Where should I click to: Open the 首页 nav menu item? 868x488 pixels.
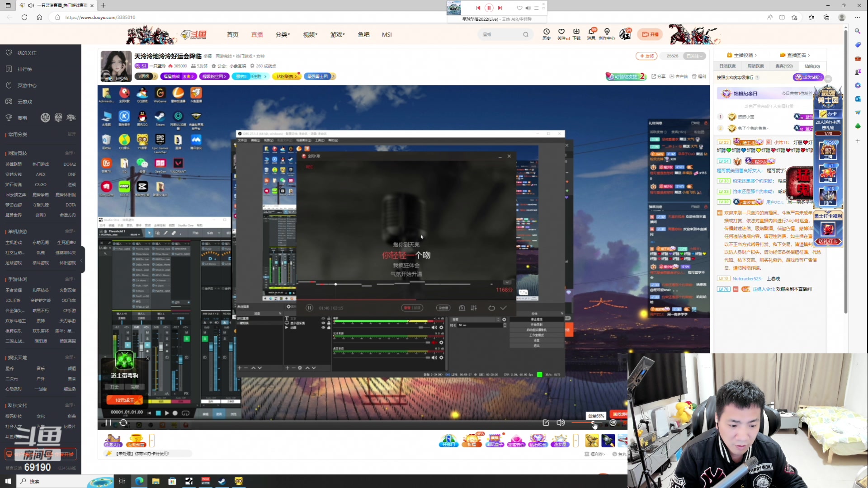tap(232, 34)
